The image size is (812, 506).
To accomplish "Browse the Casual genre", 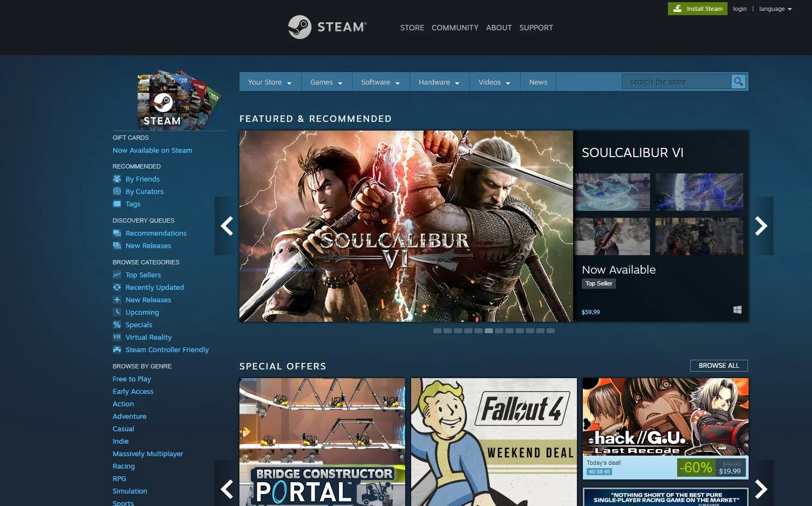I will (x=124, y=429).
